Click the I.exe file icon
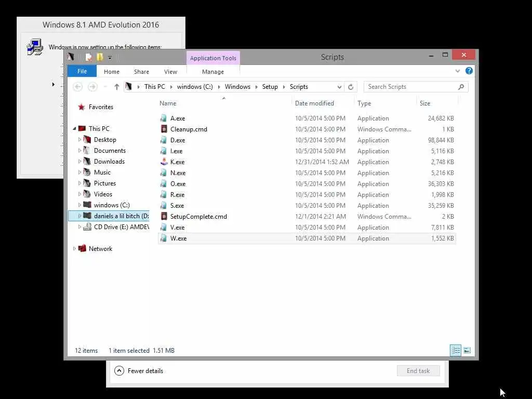Image resolution: width=532 pixels, height=399 pixels. click(164, 151)
